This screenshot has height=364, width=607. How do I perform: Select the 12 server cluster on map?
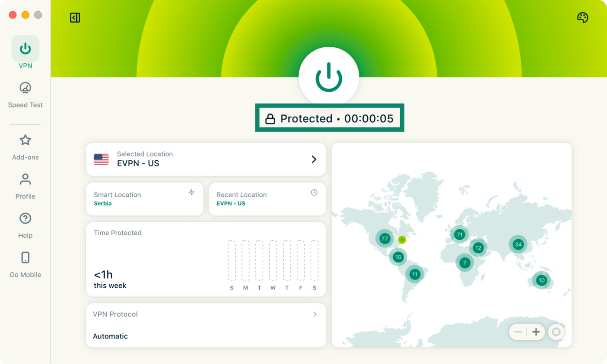coord(478,248)
